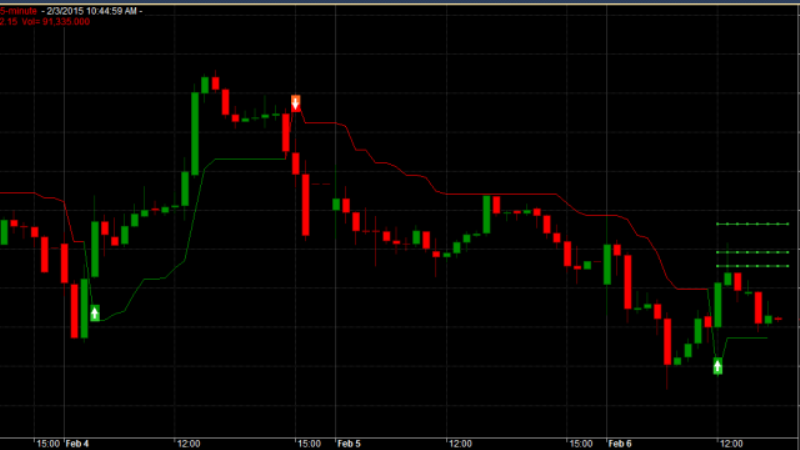Click the green buy arrow marker on Feb 4
800x450 pixels.
95,313
